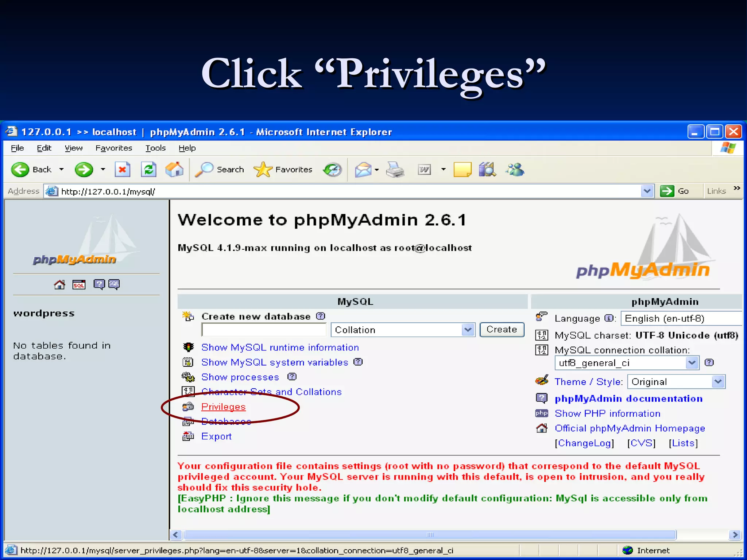The height and width of the screenshot is (560, 747).
Task: Open the Help menu
Action: [187, 148]
